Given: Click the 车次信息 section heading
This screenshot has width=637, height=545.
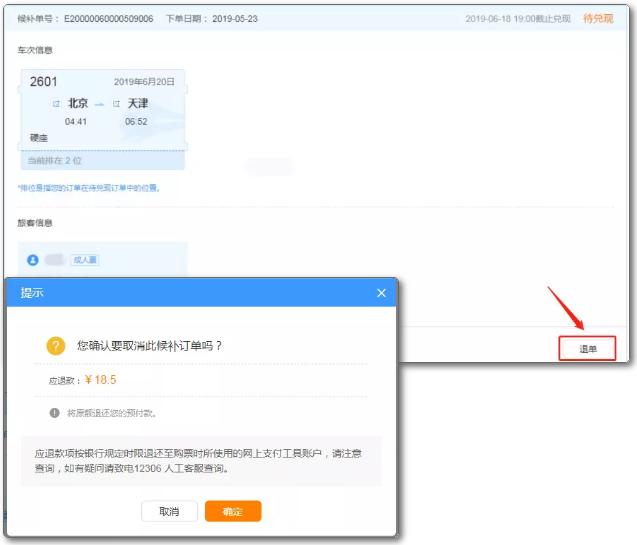Looking at the screenshot, I should tap(35, 50).
